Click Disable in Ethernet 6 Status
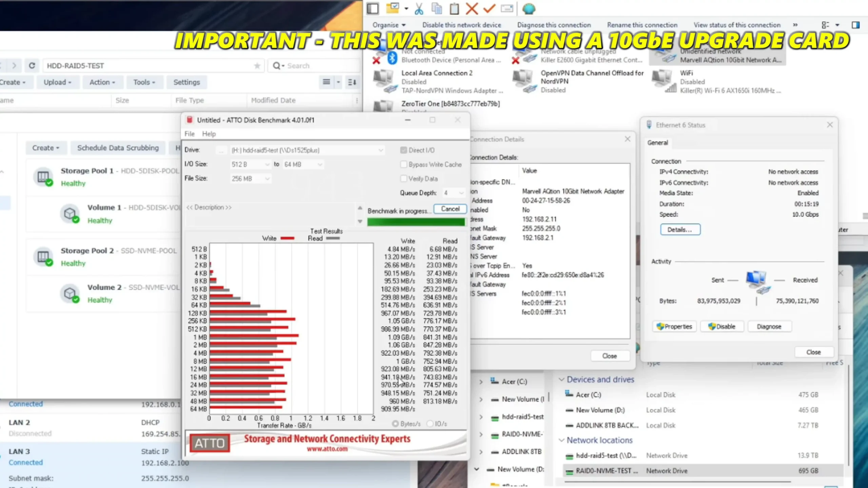Viewport: 868px width, 488px height. point(722,326)
